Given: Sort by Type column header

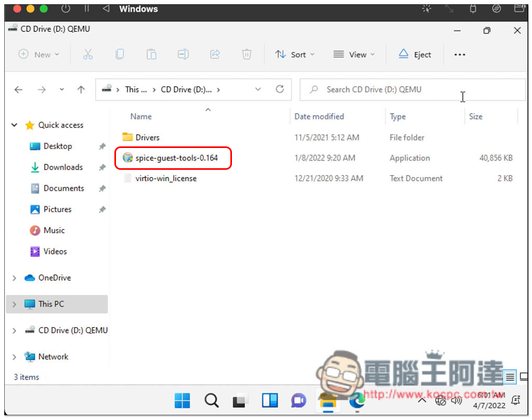Looking at the screenshot, I should [x=397, y=117].
